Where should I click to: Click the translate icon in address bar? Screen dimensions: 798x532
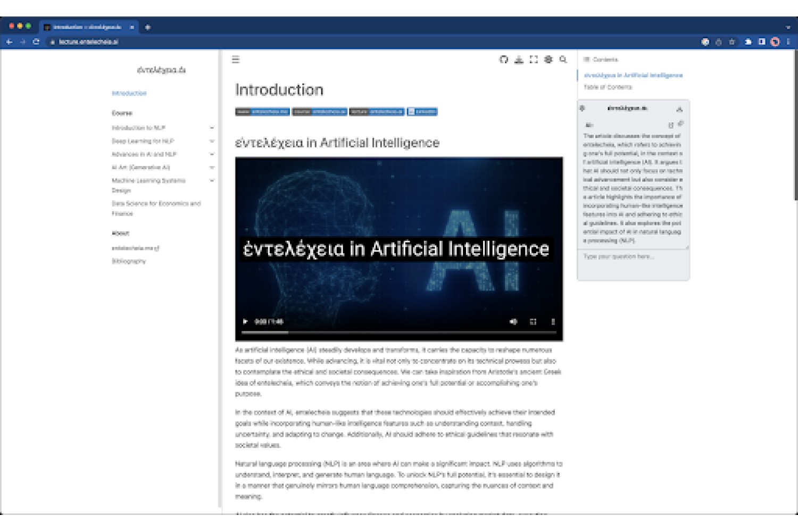click(x=705, y=41)
